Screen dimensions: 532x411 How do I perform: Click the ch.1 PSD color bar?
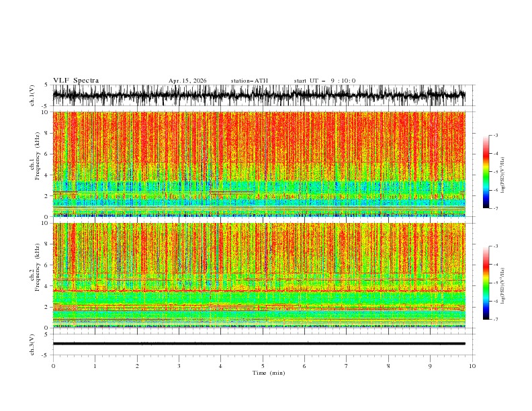tap(486, 171)
